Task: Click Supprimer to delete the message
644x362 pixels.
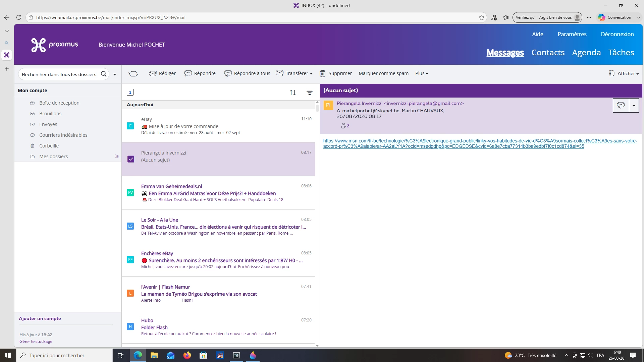Action: (336, 73)
